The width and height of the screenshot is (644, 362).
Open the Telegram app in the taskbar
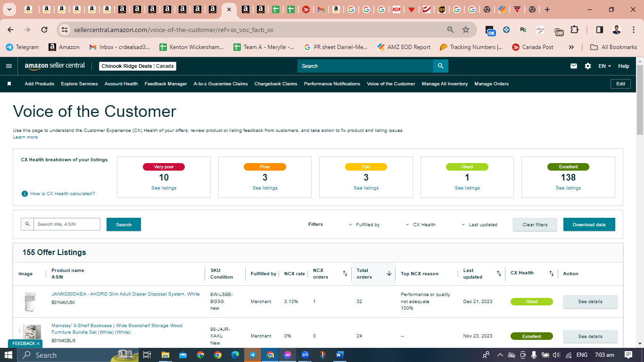(253, 355)
